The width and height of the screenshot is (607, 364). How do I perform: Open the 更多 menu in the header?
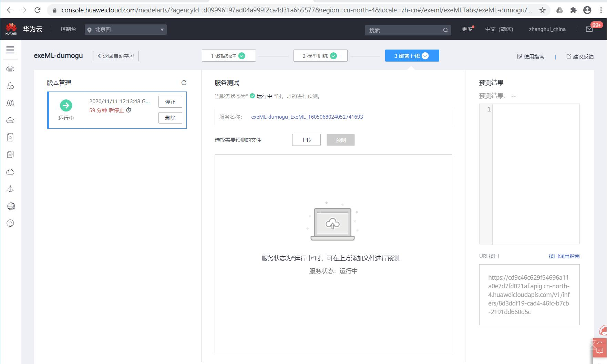pos(467,29)
